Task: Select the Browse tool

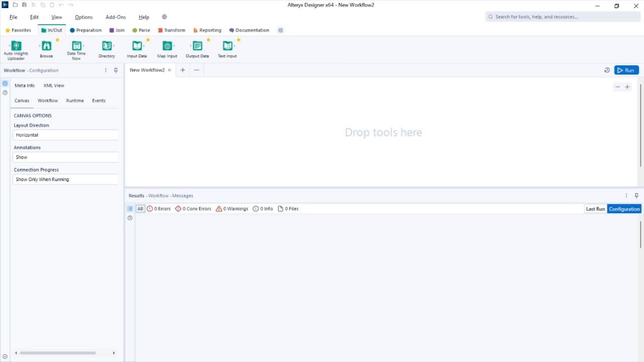Action: pyautogui.click(x=46, y=49)
